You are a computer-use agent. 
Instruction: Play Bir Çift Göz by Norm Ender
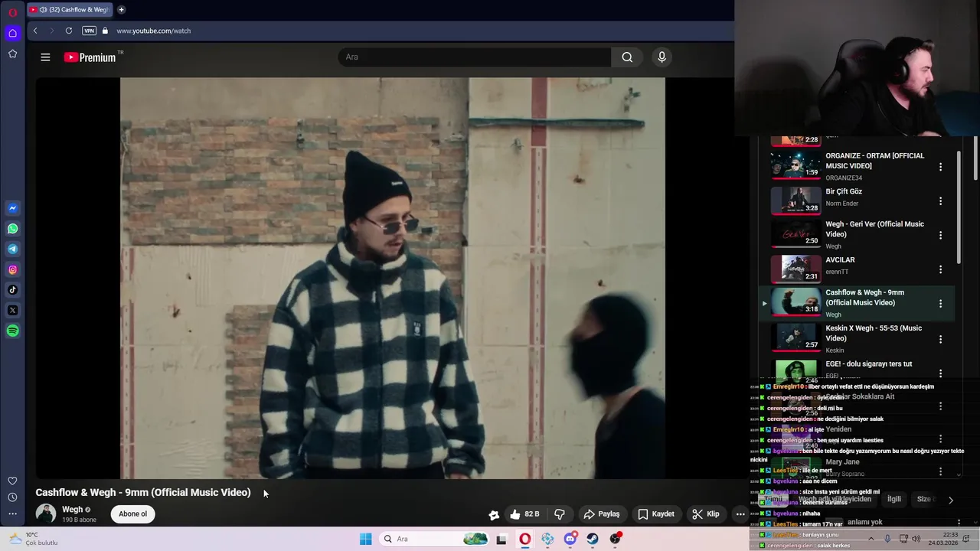[844, 191]
